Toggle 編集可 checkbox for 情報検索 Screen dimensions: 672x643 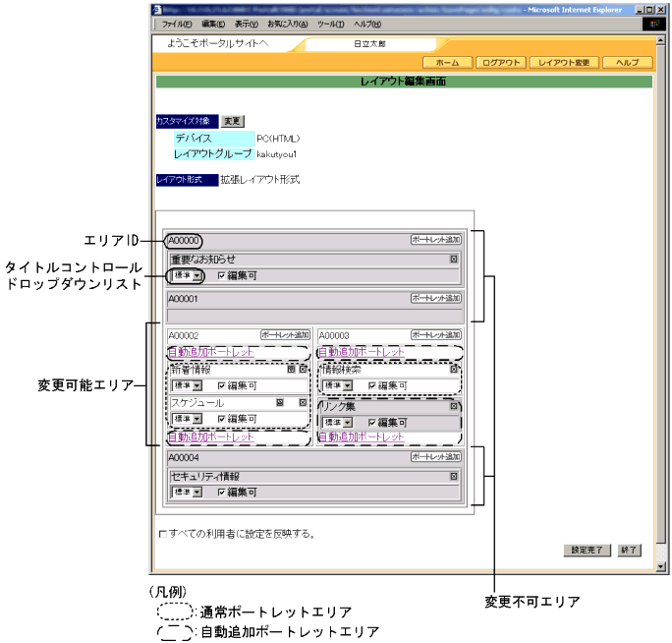point(372,385)
